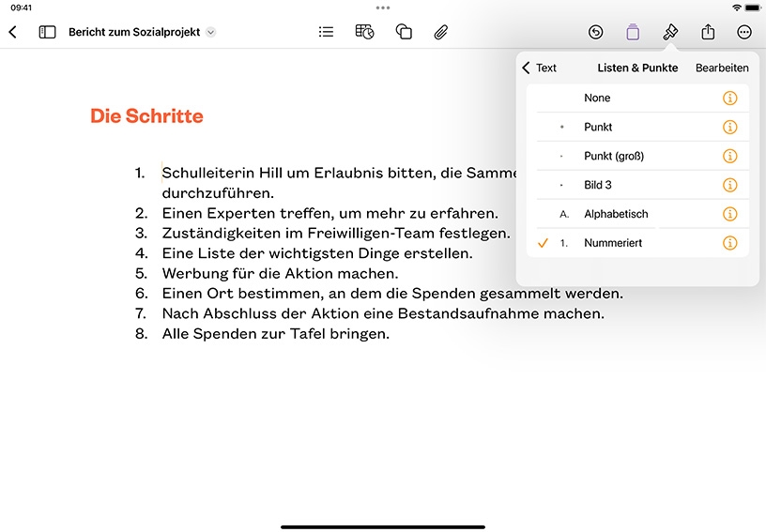Viewport: 766px width, 532px height.
Task: Open the more options ellipsis icon
Action: point(744,32)
